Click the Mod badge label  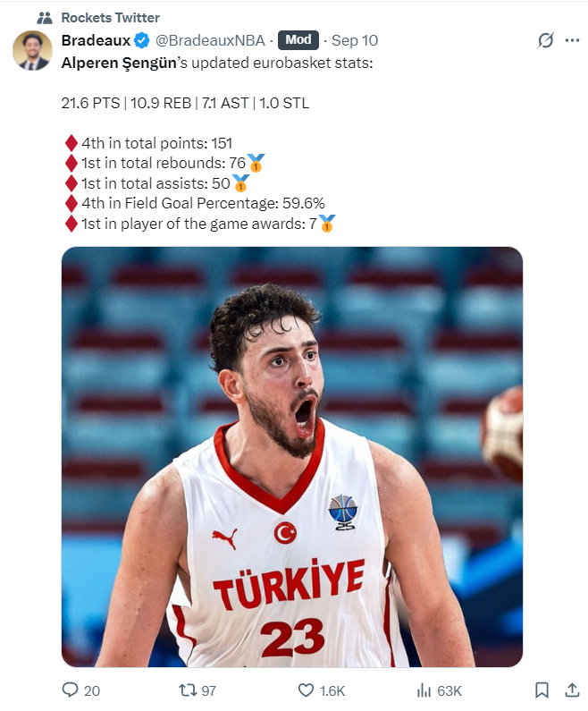298,40
